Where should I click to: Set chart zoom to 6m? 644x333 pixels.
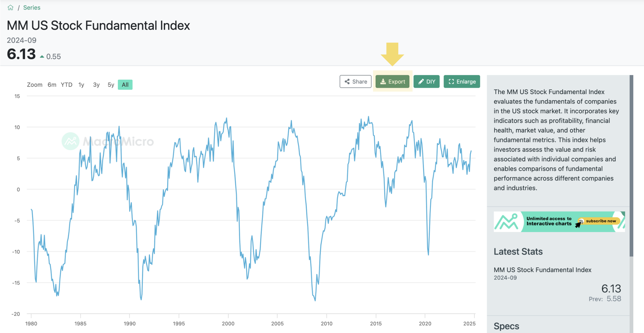52,85
